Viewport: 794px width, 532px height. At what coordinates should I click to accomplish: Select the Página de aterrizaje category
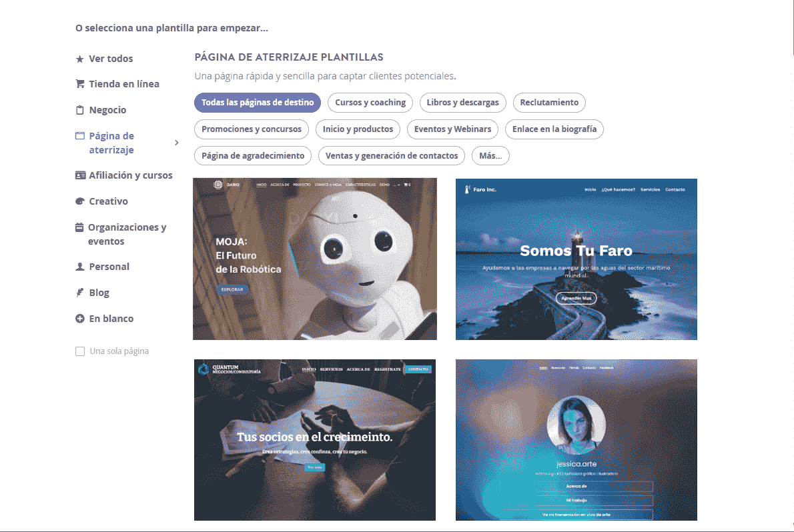[x=111, y=143]
